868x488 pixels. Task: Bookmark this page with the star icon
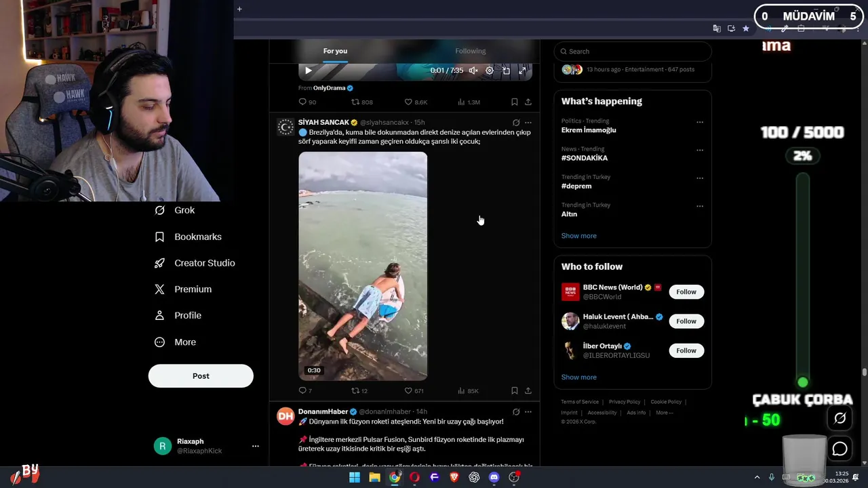click(x=746, y=28)
